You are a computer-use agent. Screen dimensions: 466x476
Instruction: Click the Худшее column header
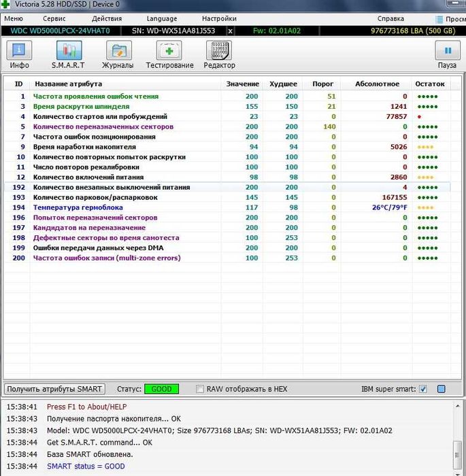click(x=283, y=84)
